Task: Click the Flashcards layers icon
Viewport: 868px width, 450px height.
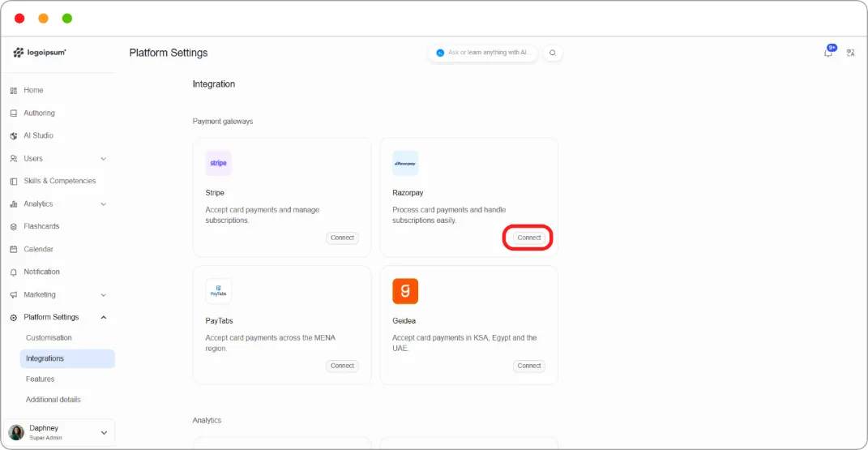Action: pos(14,227)
